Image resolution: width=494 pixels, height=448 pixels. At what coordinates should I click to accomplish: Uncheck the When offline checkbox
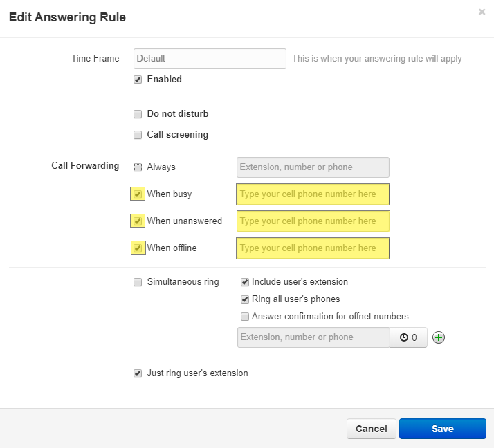coord(138,248)
